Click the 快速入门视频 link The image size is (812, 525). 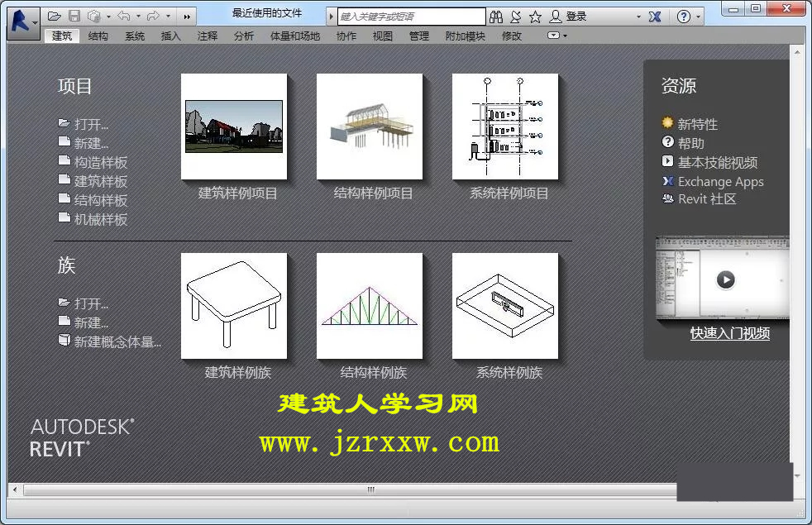[730, 333]
